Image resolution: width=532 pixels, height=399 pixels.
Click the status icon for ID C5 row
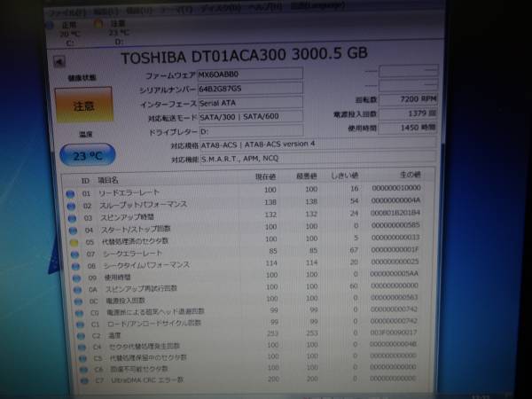pos(82,358)
